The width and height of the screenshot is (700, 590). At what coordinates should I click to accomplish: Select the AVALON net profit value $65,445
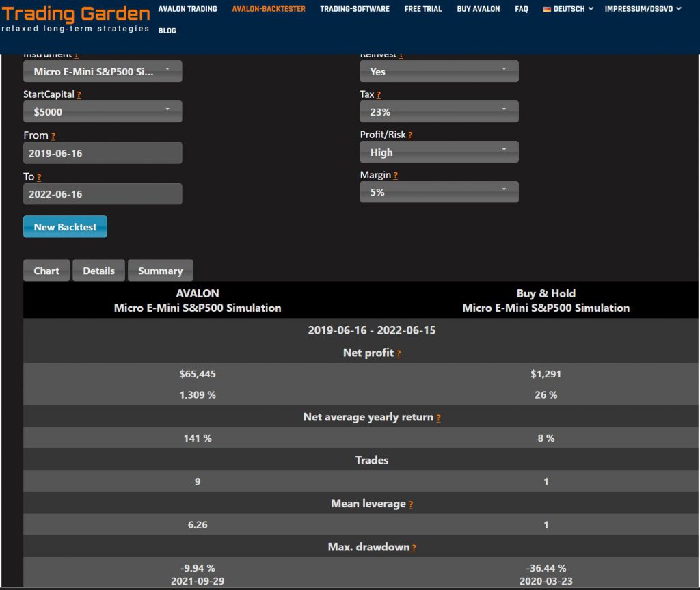point(198,374)
